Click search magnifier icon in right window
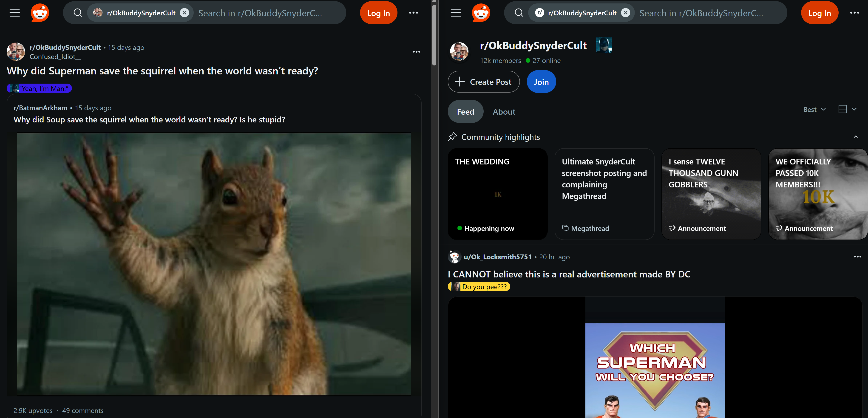 click(x=519, y=13)
